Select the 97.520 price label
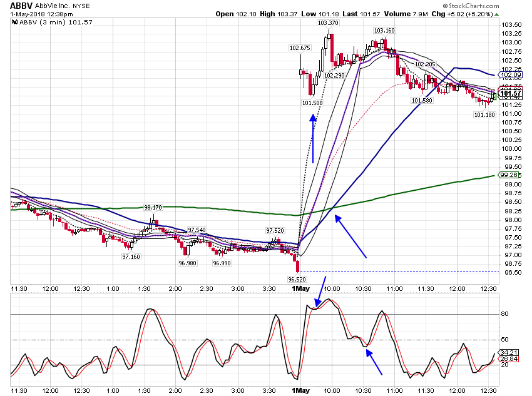 275,231
